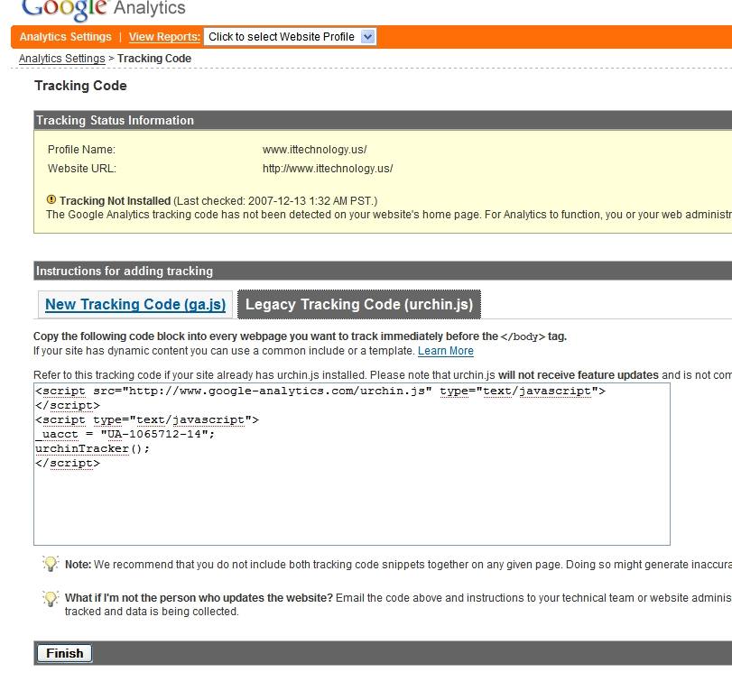Select 'Click to select Website Profile' box

tap(281, 37)
